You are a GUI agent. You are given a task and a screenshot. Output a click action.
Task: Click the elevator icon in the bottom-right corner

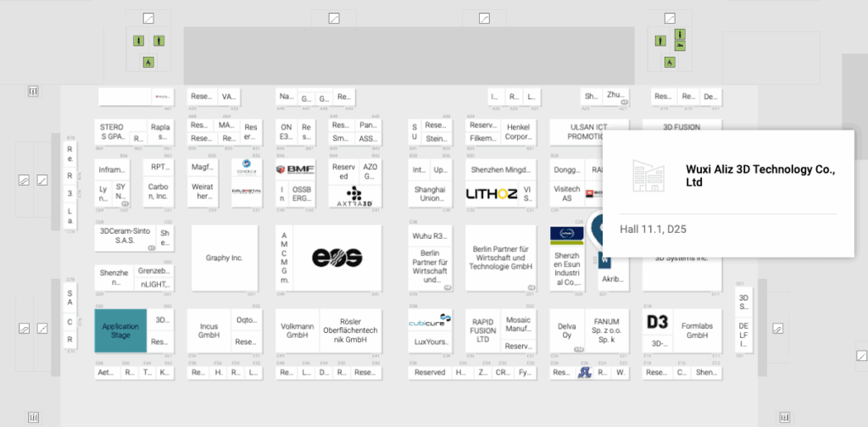coord(784,416)
